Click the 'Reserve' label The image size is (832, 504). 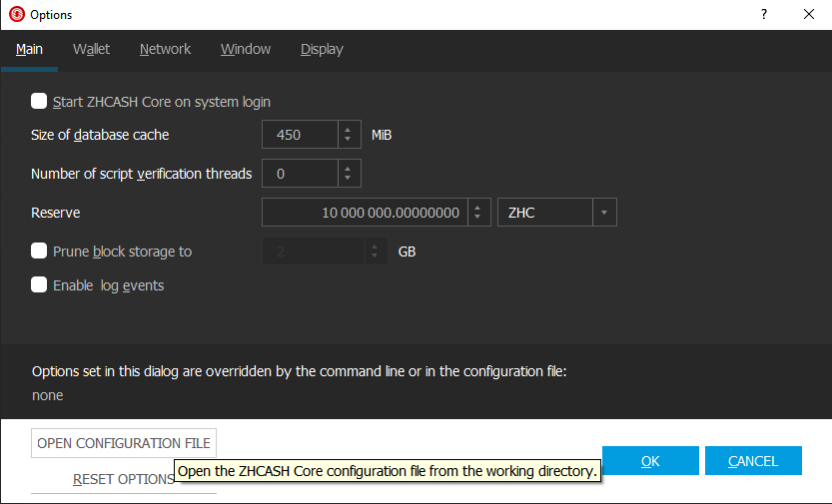[56, 213]
